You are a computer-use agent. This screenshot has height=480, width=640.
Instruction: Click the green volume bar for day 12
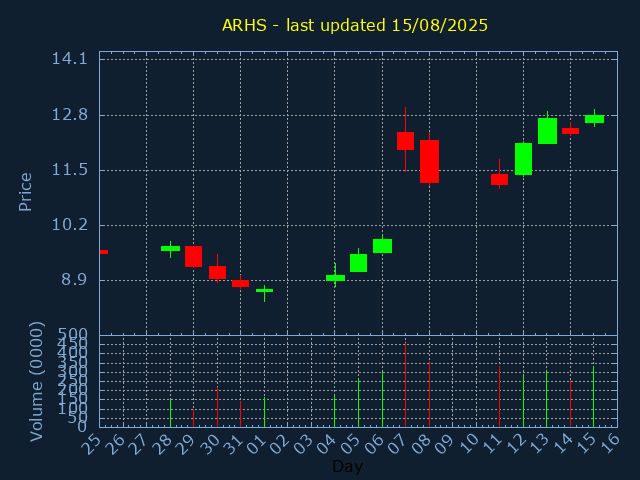[523, 401]
